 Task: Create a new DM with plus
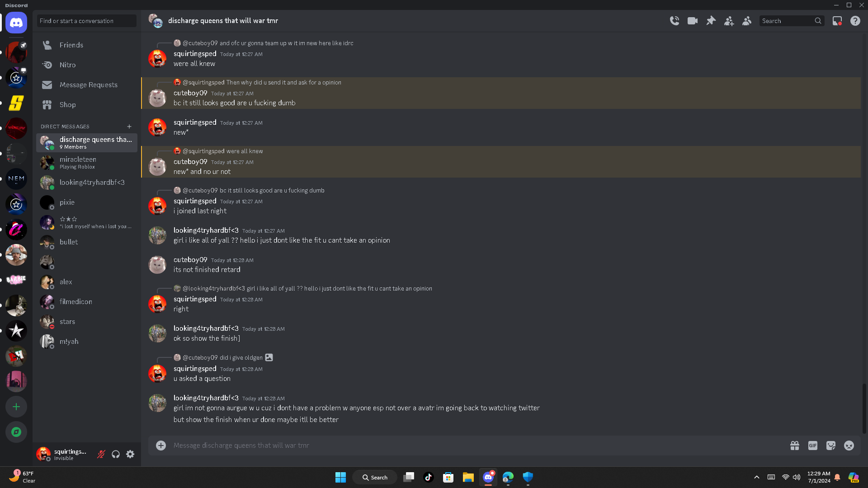(129, 127)
